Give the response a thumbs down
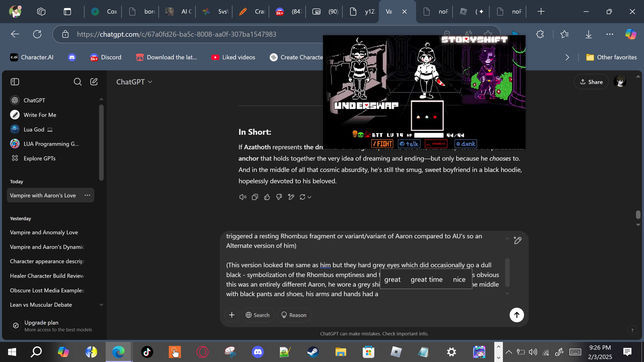Viewport: 644px width, 362px height. tap(279, 197)
